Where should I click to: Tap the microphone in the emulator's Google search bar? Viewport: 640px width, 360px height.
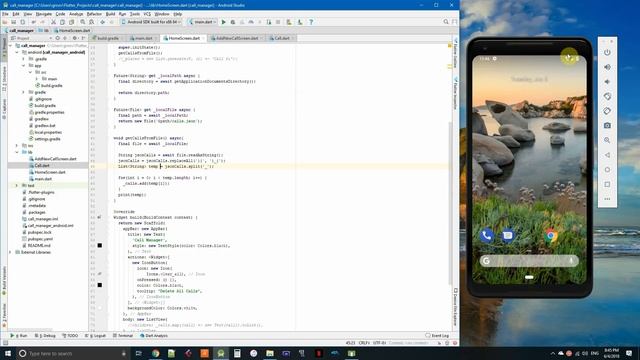pos(571,261)
